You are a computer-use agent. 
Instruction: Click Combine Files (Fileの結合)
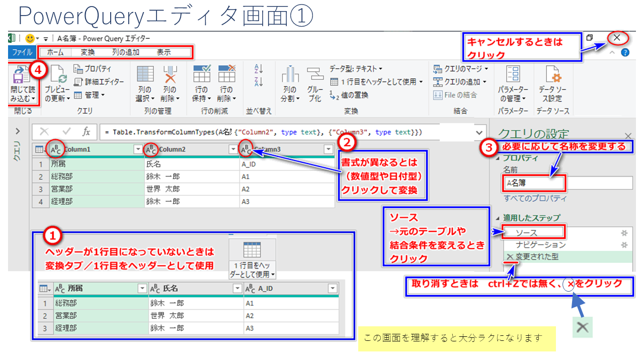click(x=455, y=95)
